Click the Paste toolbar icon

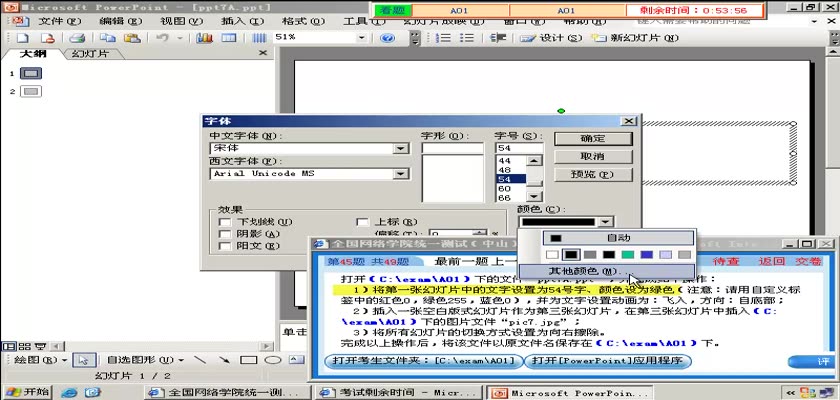pos(132,38)
